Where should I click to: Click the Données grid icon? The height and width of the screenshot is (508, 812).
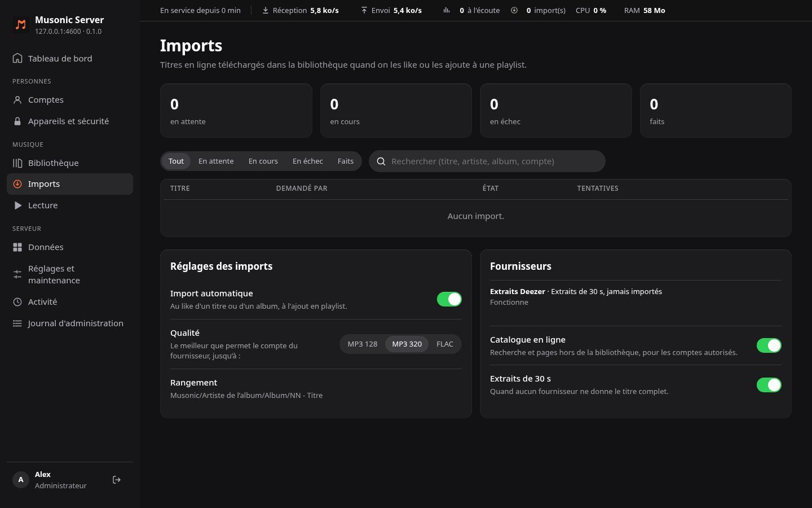pos(17,247)
